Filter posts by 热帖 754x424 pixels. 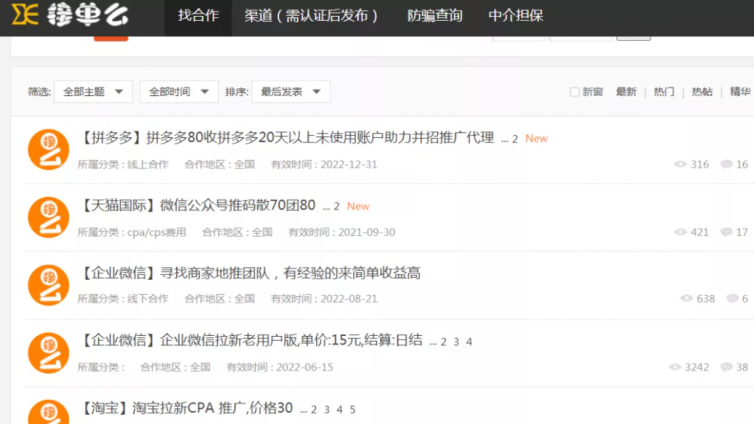(702, 92)
